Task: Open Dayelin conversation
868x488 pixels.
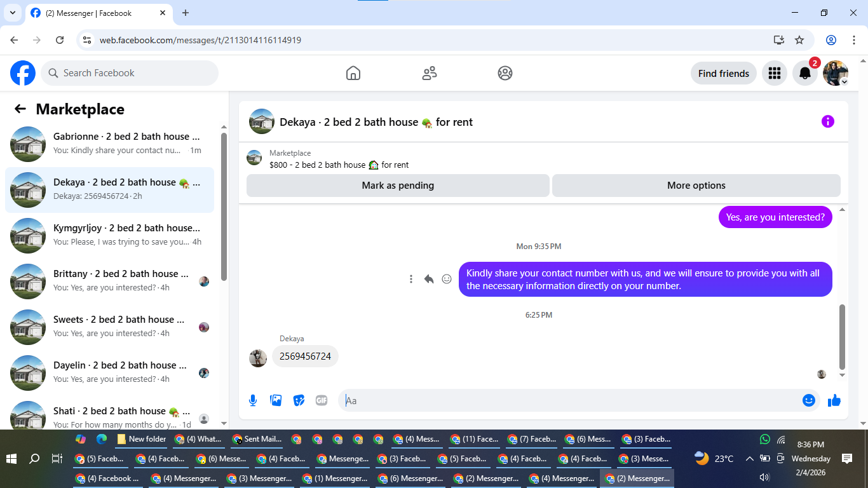Action: 109,372
